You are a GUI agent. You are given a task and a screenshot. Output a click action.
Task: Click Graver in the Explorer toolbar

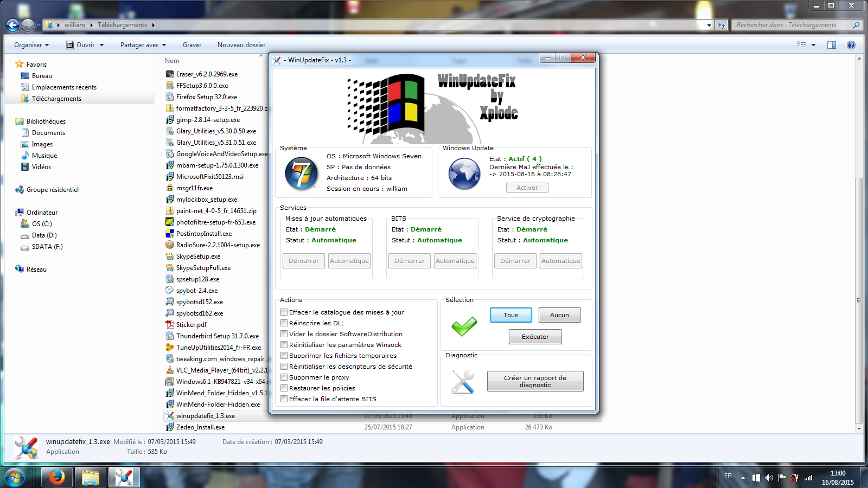pyautogui.click(x=192, y=45)
